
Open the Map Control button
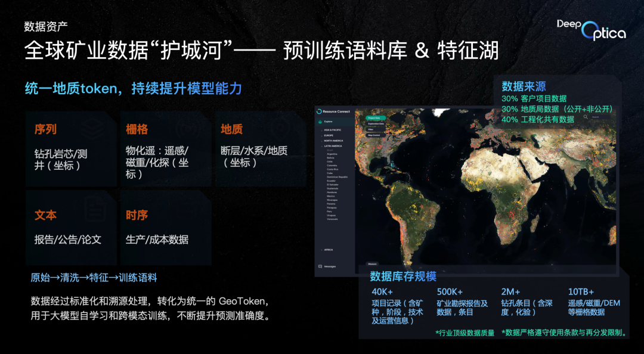click(374, 135)
